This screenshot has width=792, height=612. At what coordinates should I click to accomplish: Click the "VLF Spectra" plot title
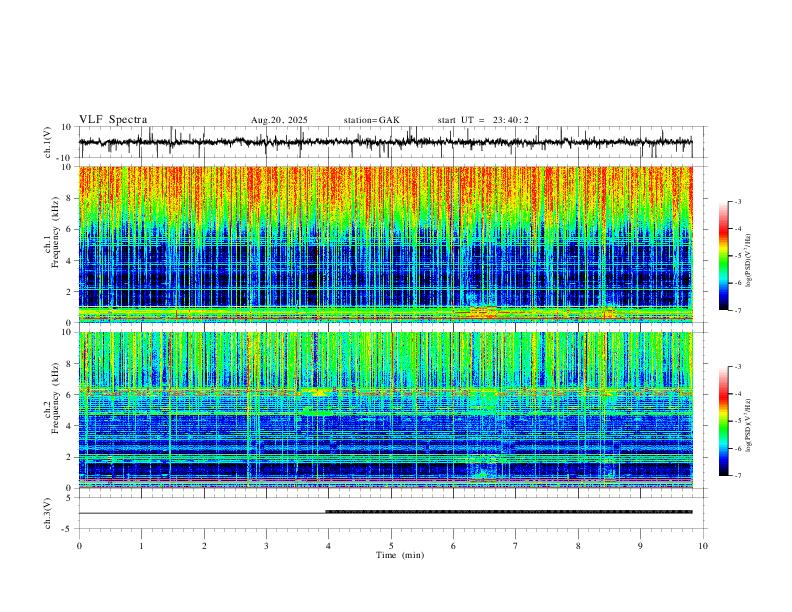(113, 120)
